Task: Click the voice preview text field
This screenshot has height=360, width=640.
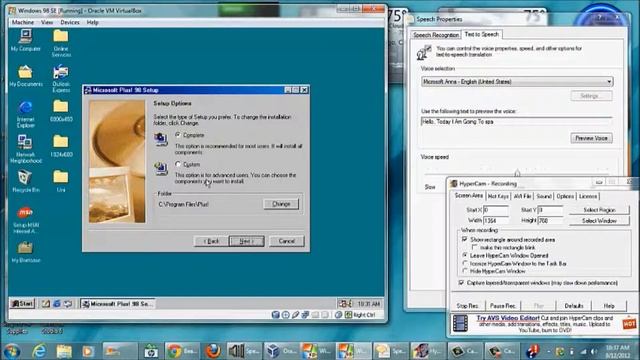Action: [516, 122]
